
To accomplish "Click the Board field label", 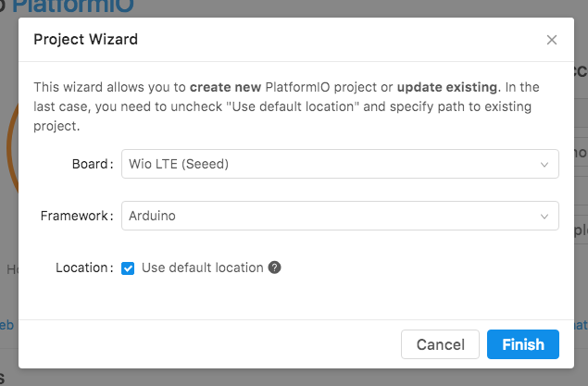I will pyautogui.click(x=92, y=164).
